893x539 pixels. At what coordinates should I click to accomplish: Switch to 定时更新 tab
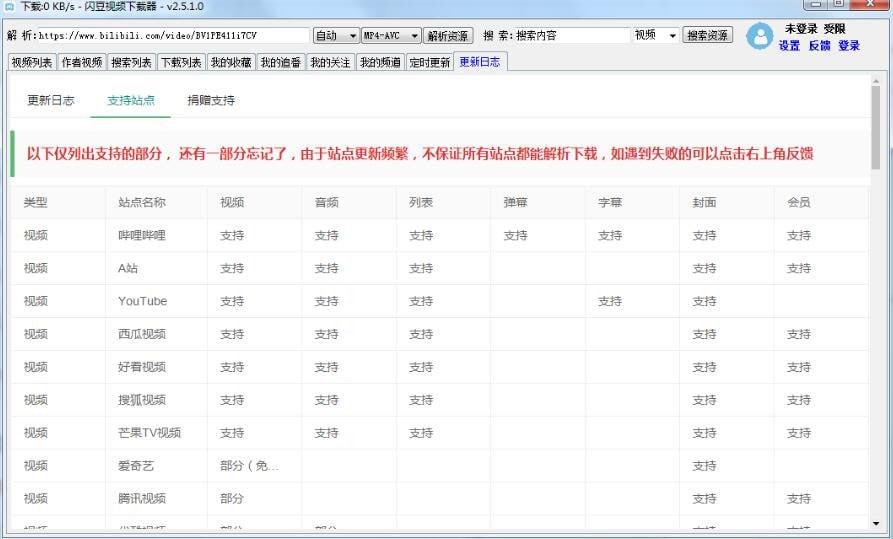(x=429, y=62)
